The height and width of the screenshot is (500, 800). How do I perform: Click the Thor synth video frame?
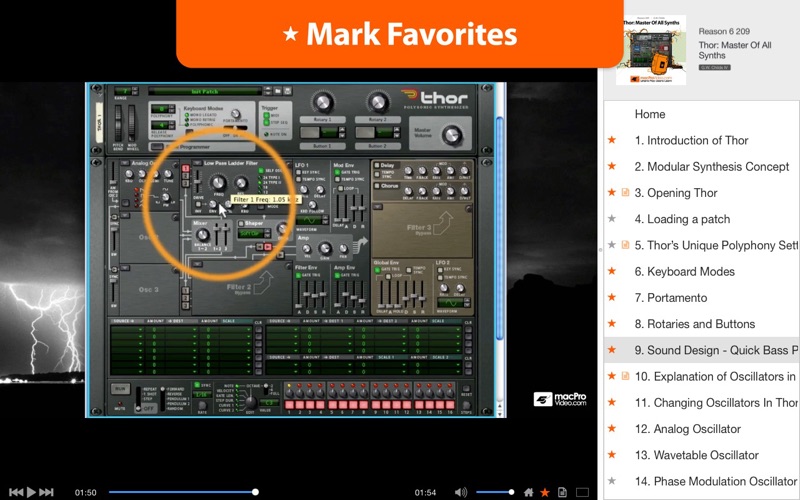[x=295, y=250]
